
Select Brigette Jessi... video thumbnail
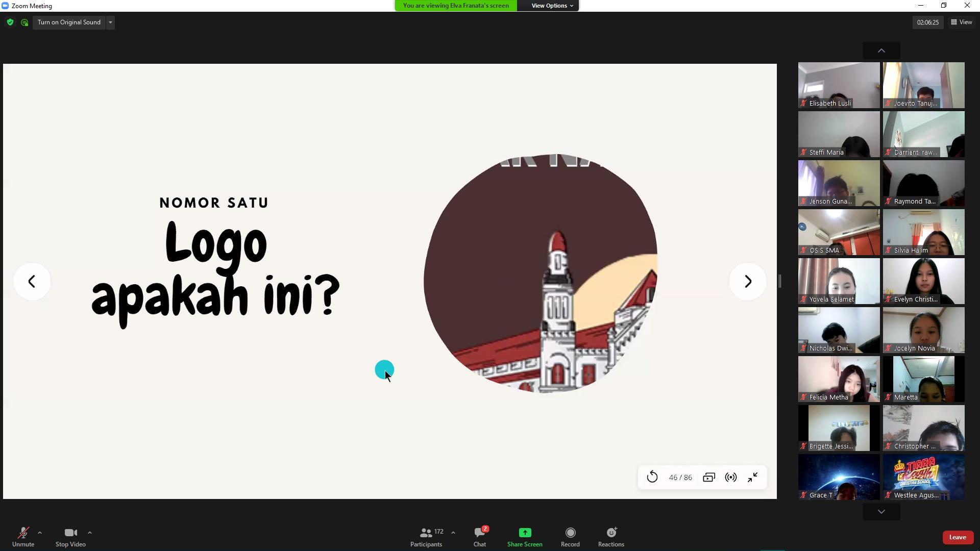(839, 428)
